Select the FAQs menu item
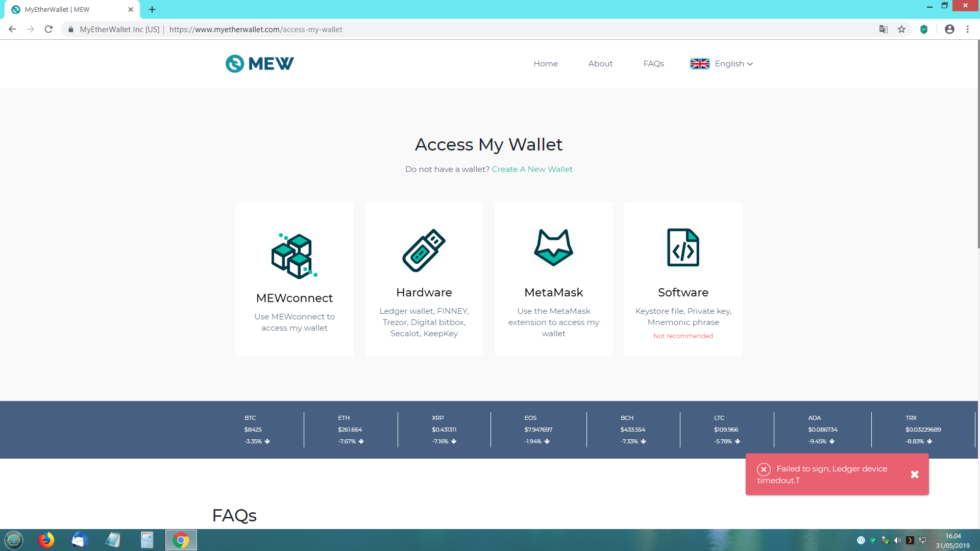980x551 pixels. 653,63
